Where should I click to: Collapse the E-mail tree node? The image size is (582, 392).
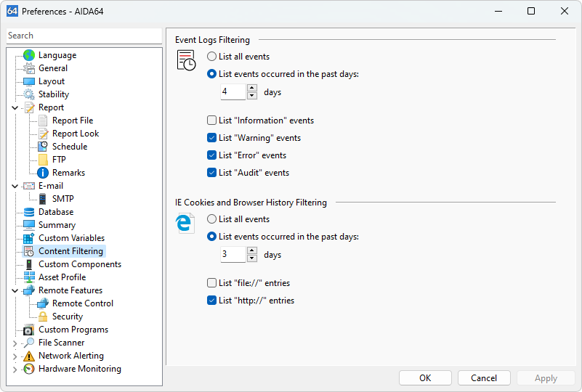pos(15,186)
